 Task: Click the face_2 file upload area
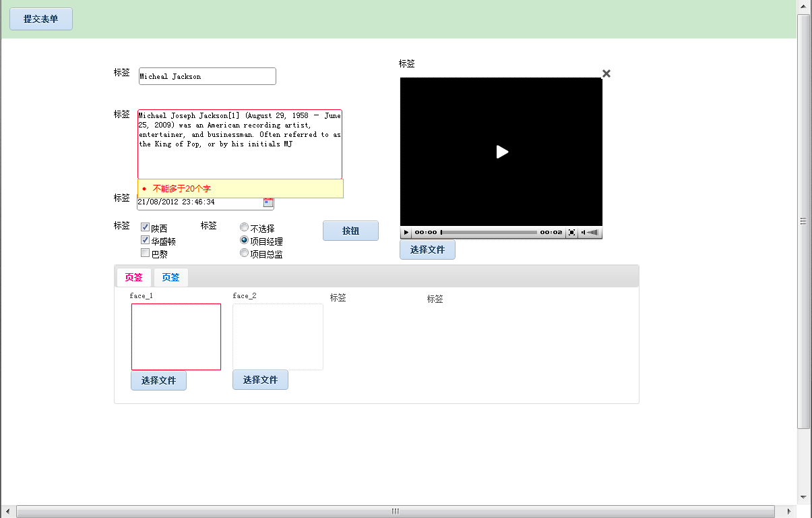coord(278,337)
